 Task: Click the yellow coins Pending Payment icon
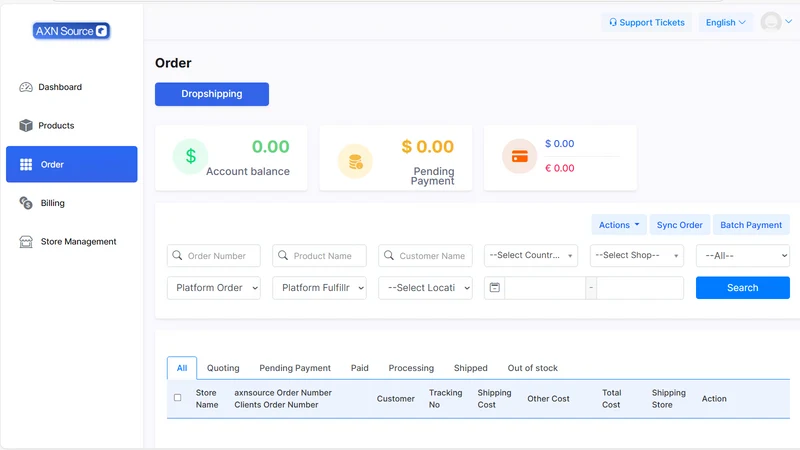(356, 162)
